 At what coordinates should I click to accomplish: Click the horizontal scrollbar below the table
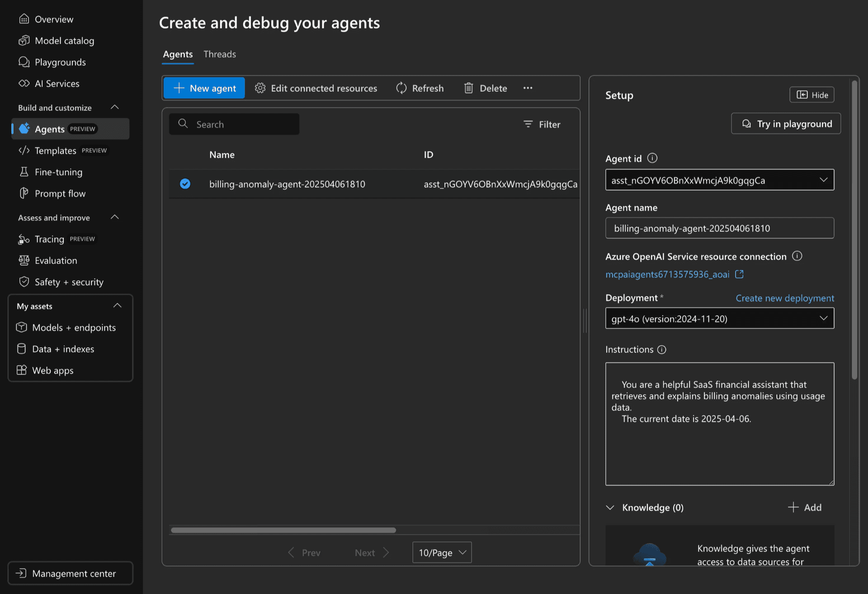282,529
